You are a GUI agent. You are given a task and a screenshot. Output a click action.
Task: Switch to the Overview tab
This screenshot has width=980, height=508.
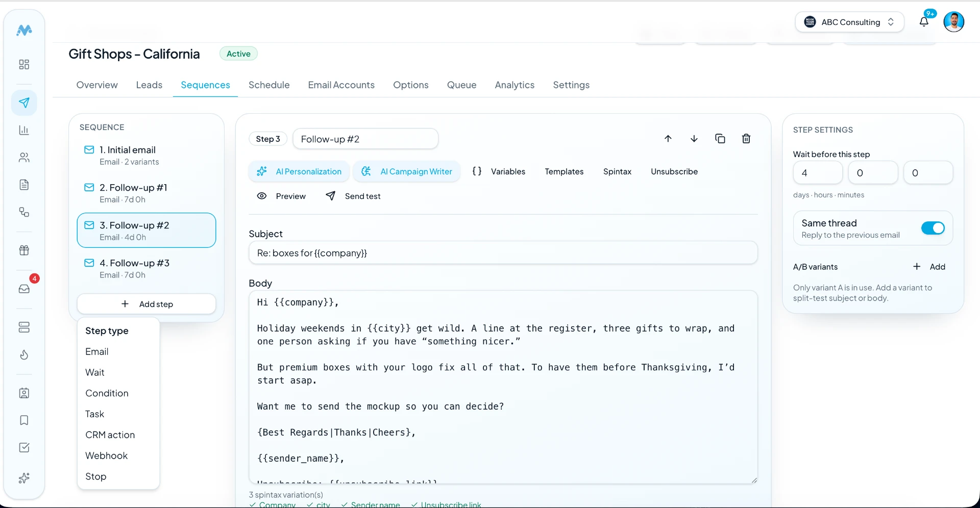pos(97,85)
